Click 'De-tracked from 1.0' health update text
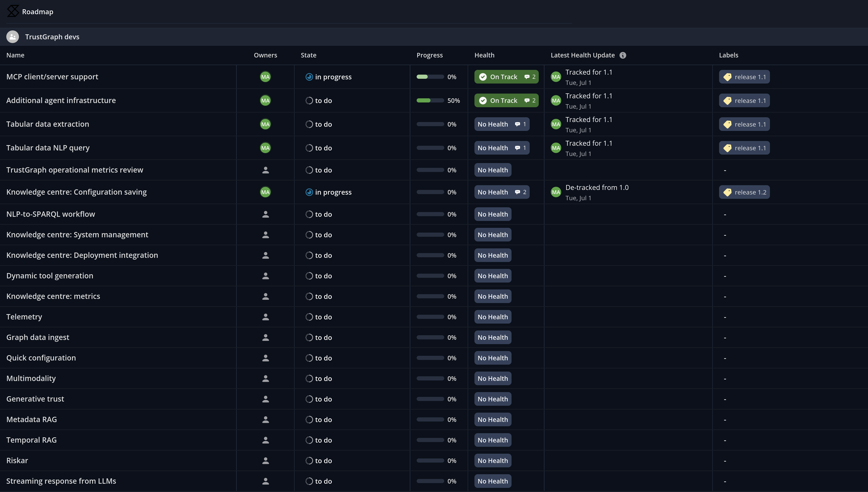 click(x=597, y=188)
